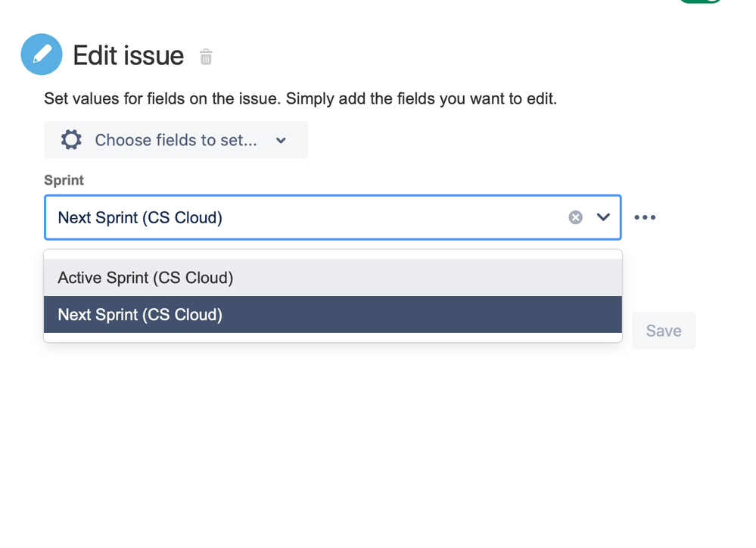Click the Edit issue heading text
Viewport: 756px width, 548px height.
coord(129,55)
